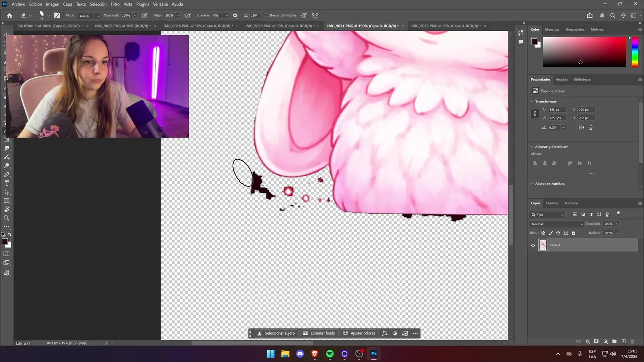Open the Modo Pincel dropdown
Viewport: 644px width, 362px height.
[90, 16]
